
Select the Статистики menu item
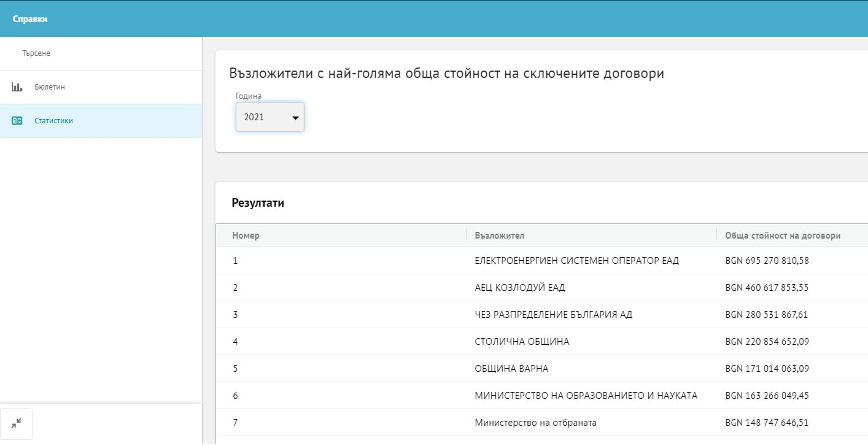coord(101,121)
